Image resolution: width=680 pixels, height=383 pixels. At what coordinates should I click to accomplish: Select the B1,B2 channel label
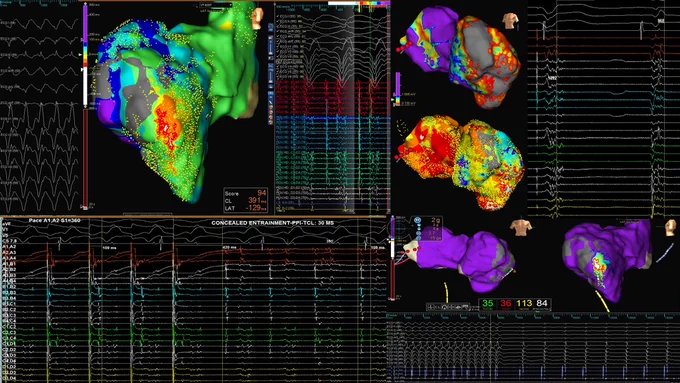click(9, 287)
